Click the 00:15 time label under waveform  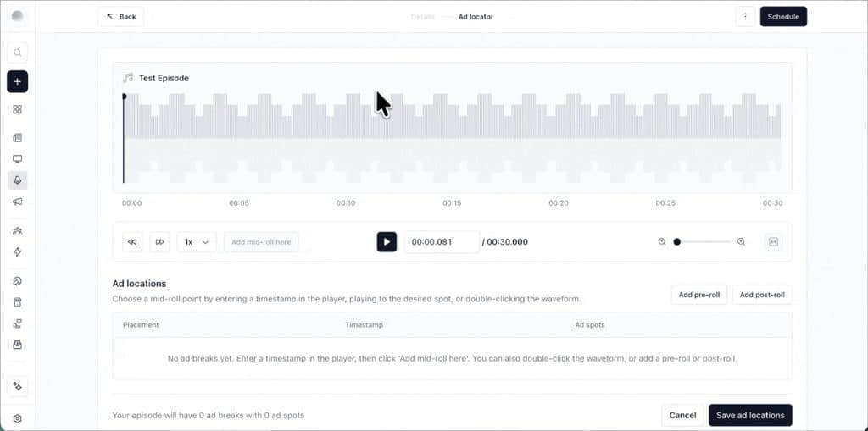click(x=452, y=203)
